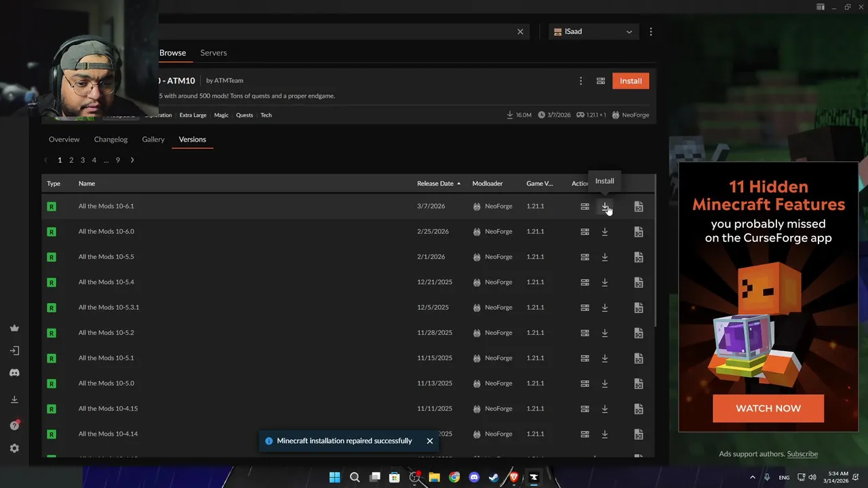Open Windows Search on taskbar
Screen dimensions: 868x488
pyautogui.click(x=355, y=477)
